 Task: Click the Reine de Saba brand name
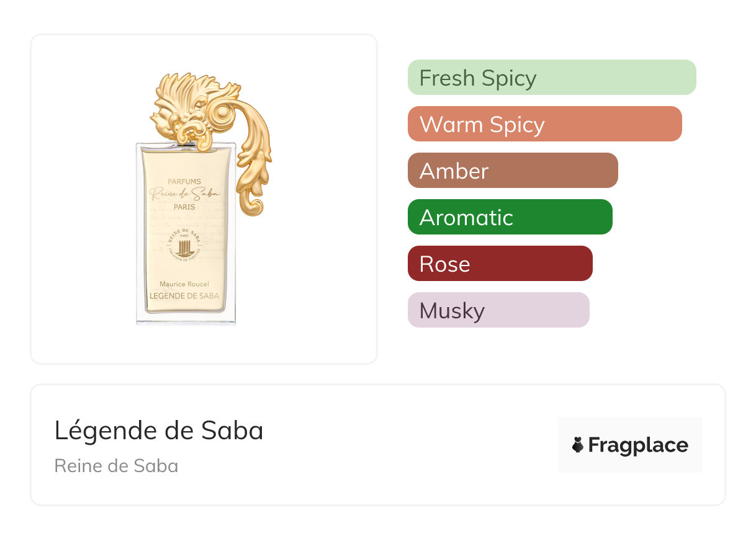point(116,466)
